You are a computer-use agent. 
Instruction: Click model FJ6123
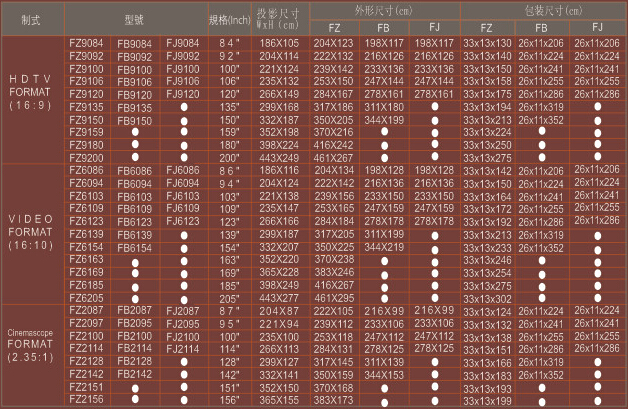click(183, 221)
